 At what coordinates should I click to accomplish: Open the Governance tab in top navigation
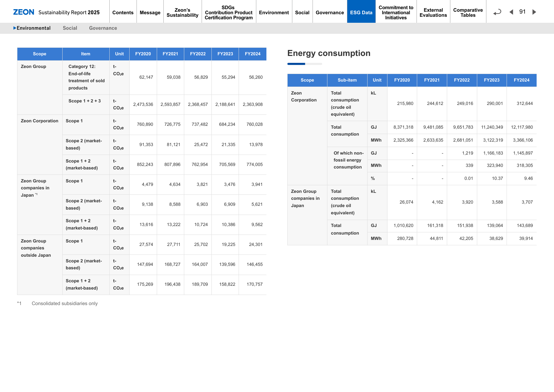[330, 13]
